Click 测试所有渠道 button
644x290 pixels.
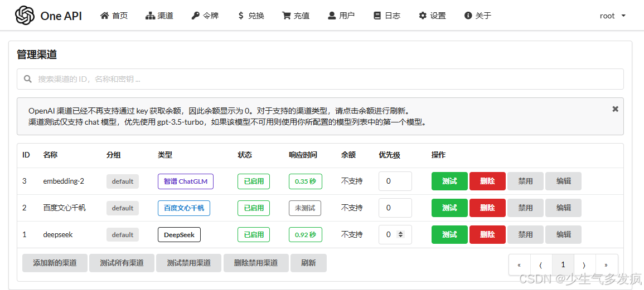click(x=122, y=263)
